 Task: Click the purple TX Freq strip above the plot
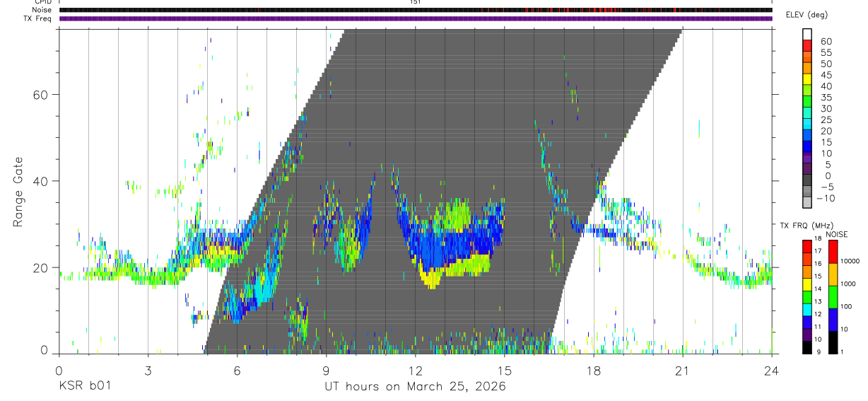click(416, 18)
